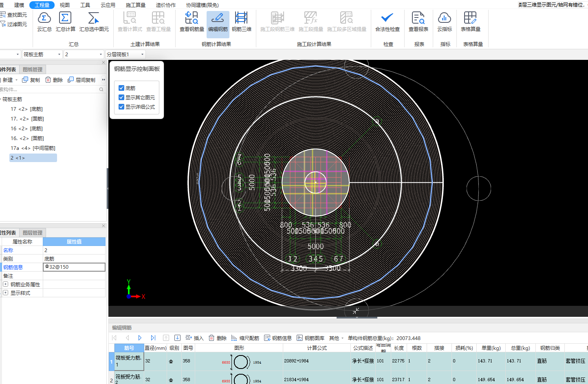The image size is (588, 384).
Task: Delete component via 删除 in component list
Action: click(x=54, y=80)
